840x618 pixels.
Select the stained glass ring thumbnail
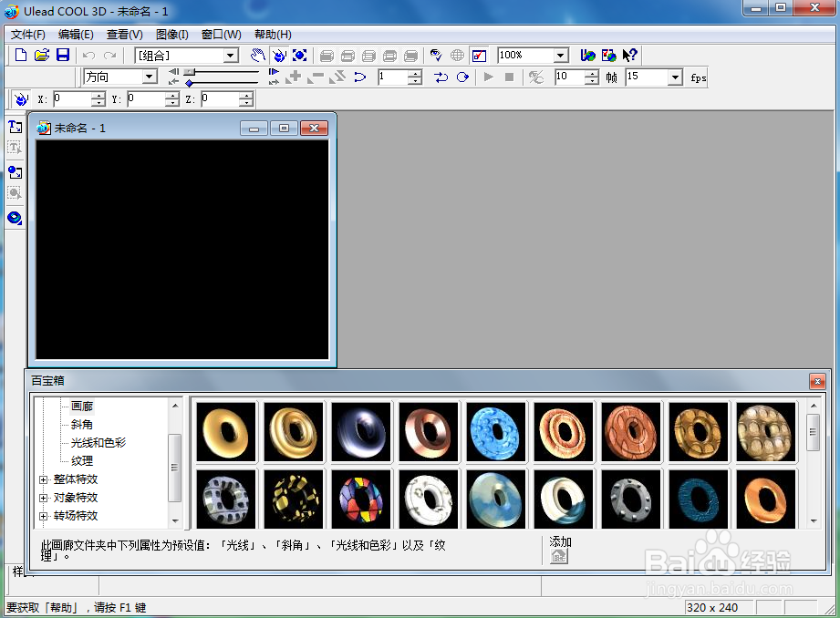361,500
